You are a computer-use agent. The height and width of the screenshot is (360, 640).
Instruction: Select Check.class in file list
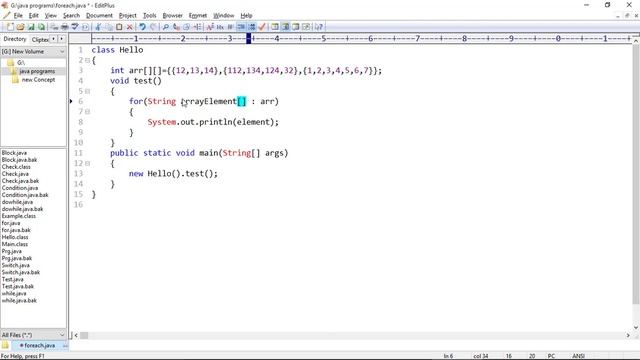click(16, 167)
